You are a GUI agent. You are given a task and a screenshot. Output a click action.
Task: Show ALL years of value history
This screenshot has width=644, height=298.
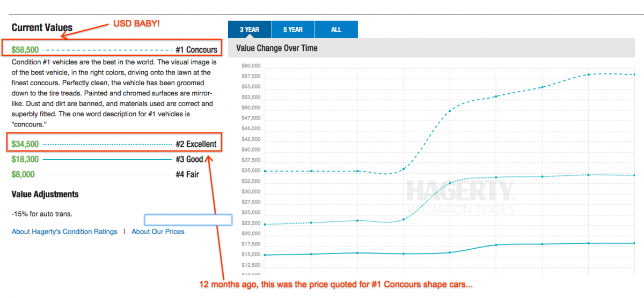click(x=336, y=29)
